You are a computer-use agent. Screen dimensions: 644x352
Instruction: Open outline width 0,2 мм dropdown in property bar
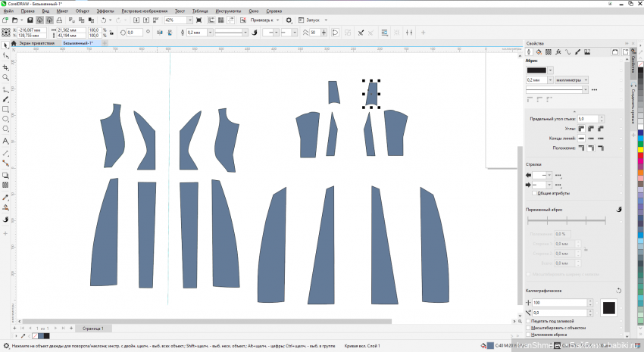pos(211,33)
